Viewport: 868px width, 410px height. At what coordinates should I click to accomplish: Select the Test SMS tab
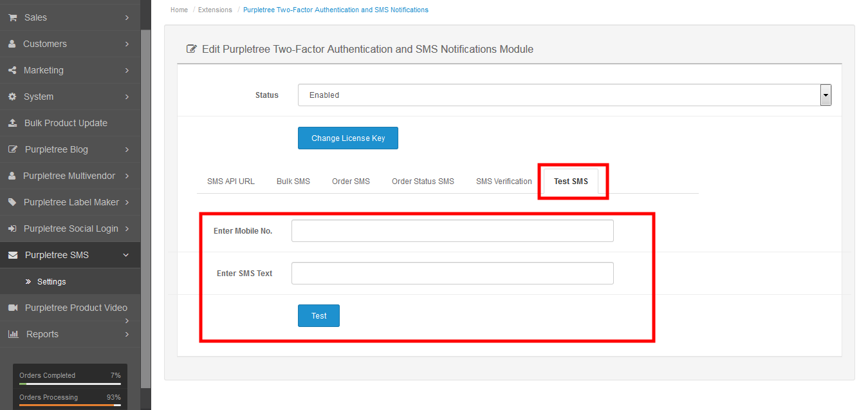click(x=571, y=182)
